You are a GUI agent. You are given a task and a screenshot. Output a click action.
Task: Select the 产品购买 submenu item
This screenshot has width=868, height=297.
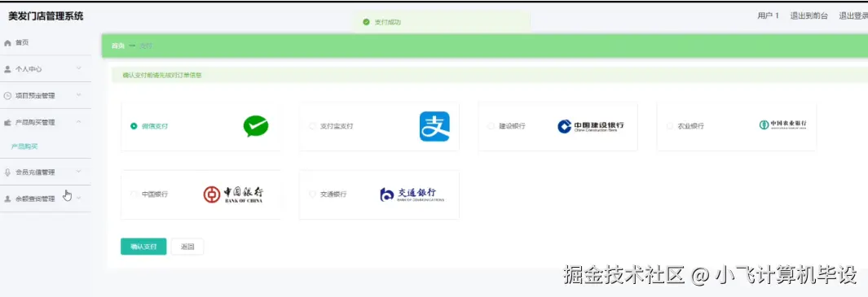pyautogui.click(x=24, y=146)
